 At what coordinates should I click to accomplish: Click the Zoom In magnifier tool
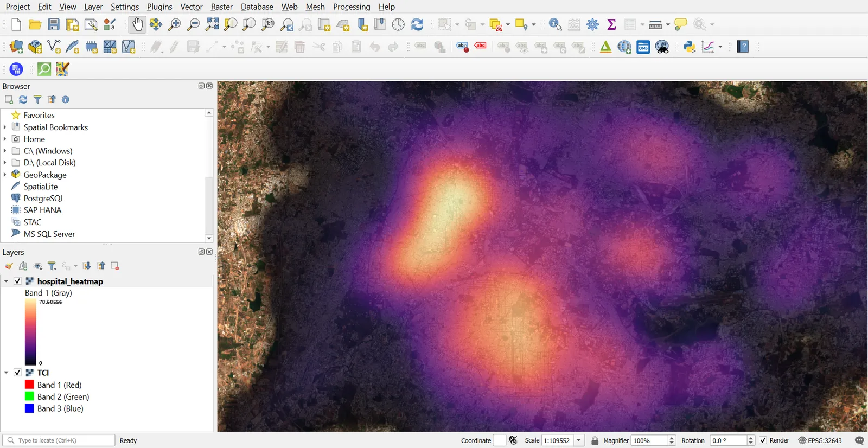click(x=175, y=24)
